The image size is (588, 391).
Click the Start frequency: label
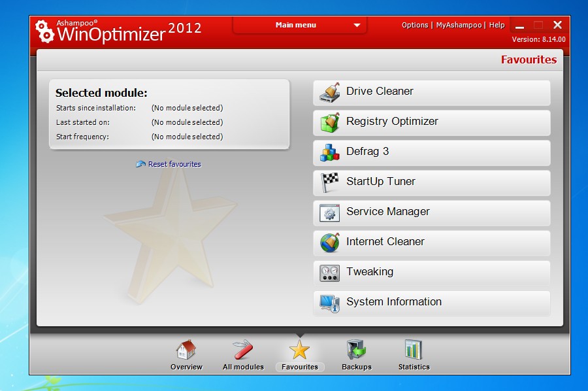[82, 137]
